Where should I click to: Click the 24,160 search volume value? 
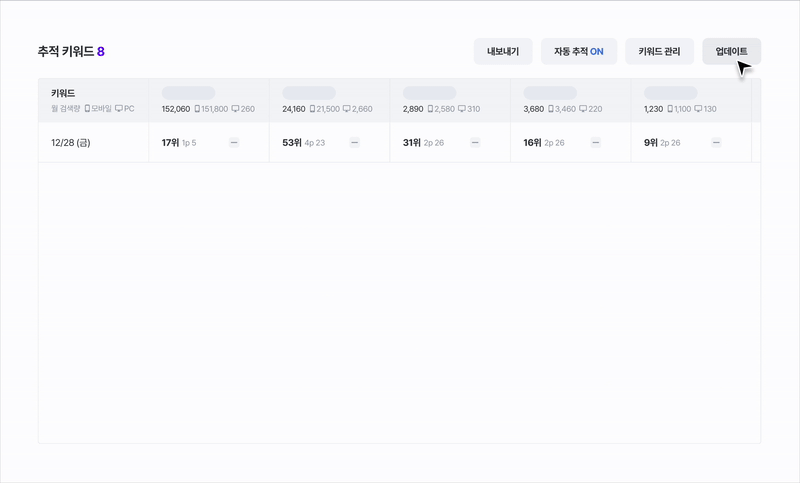294,109
